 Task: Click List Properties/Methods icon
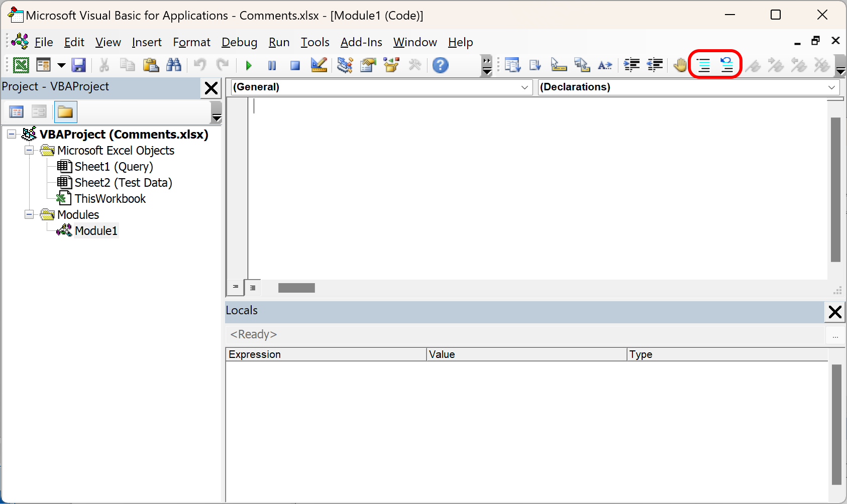(x=512, y=65)
